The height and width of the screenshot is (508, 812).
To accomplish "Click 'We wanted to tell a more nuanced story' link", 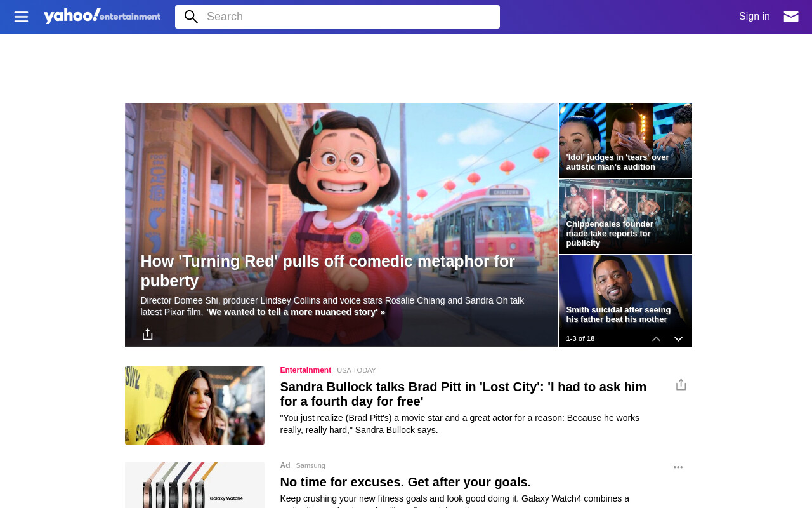I will (x=296, y=312).
